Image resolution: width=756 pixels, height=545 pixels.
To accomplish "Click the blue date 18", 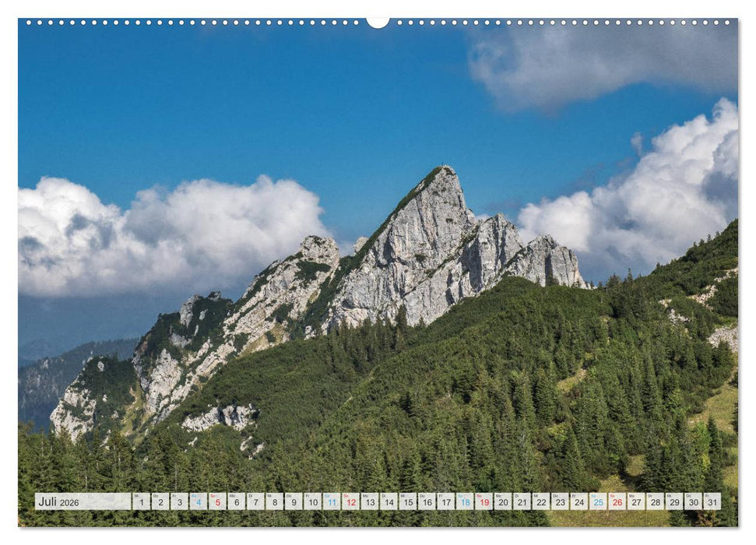I will (x=466, y=501).
